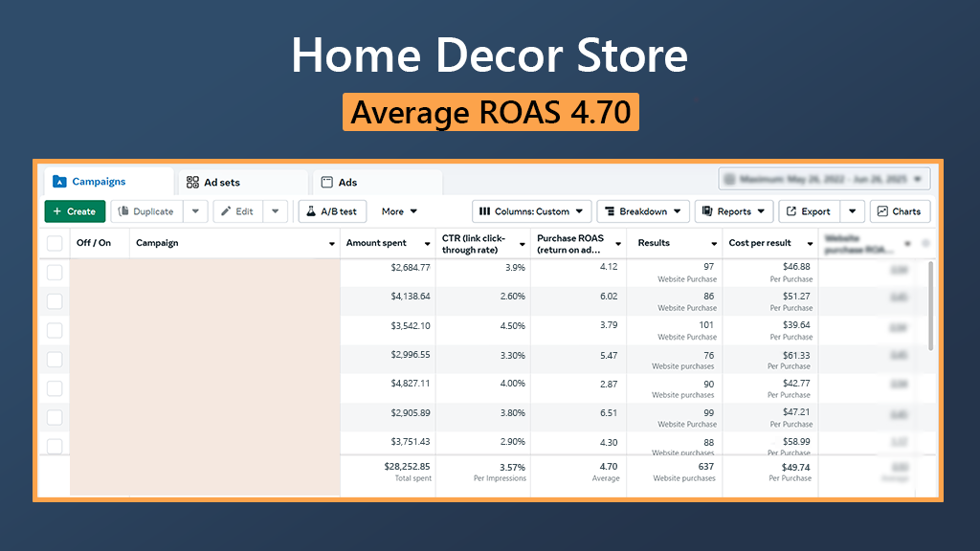Viewport: 980px width, 551px height.
Task: Click the A/B test flask icon
Action: [x=311, y=211]
